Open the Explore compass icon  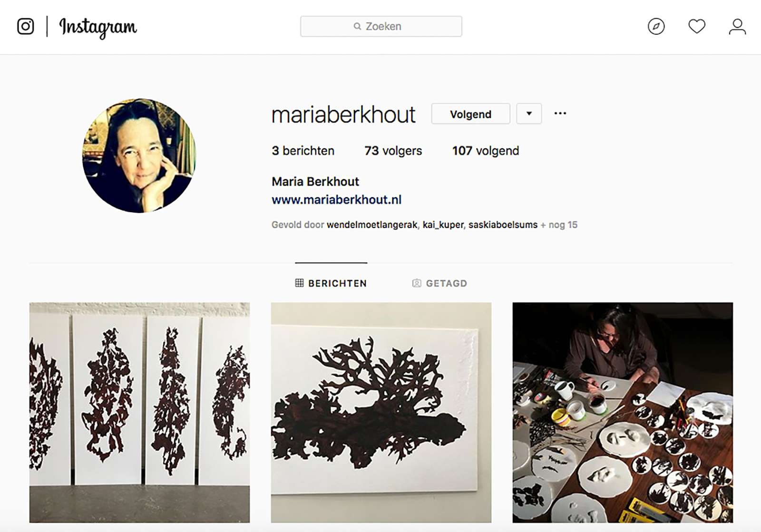click(656, 26)
